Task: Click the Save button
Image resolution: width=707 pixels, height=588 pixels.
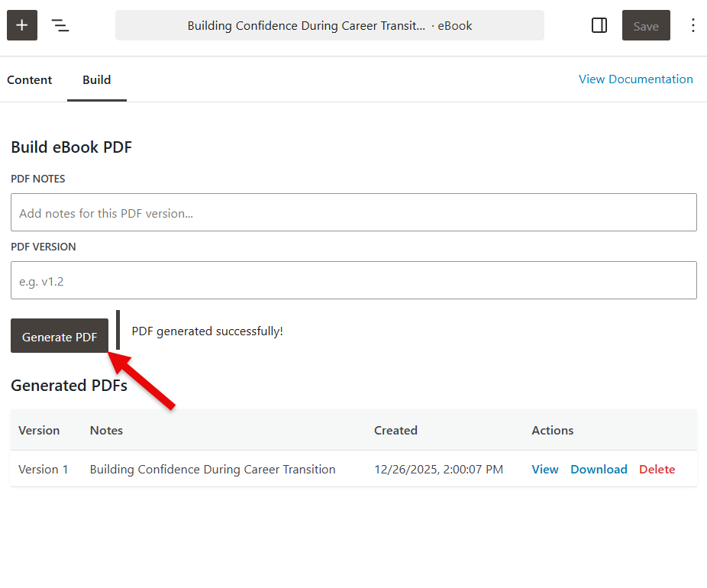Action: point(646,25)
